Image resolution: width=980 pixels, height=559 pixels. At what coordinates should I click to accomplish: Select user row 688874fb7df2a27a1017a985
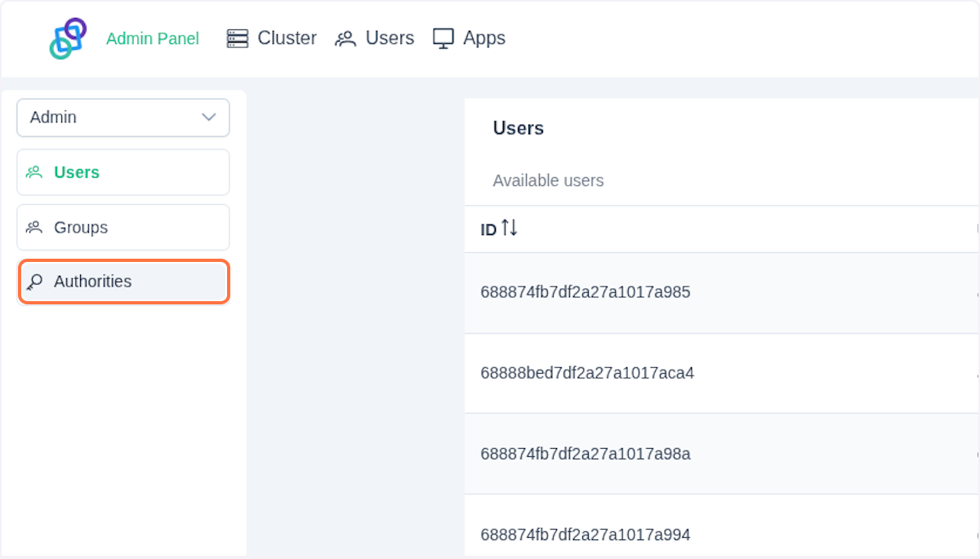(585, 292)
